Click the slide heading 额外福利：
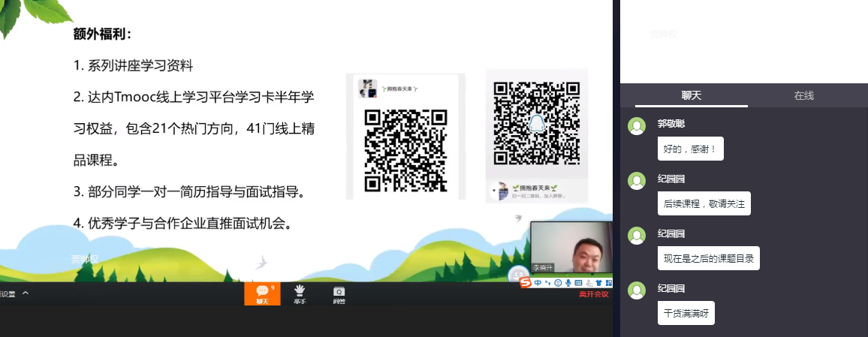 [x=103, y=35]
